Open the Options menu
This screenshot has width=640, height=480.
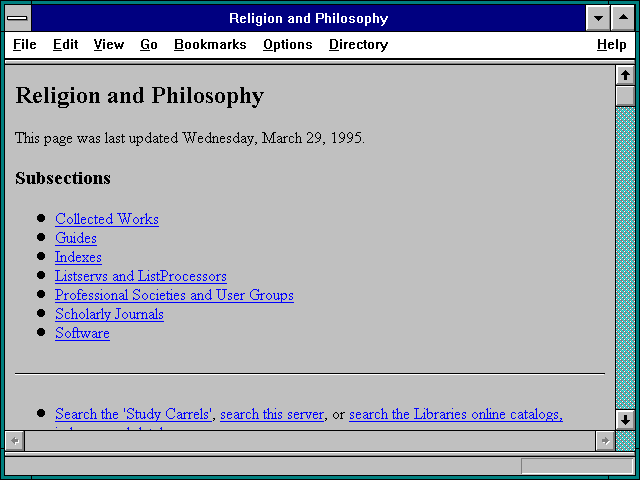tap(287, 44)
